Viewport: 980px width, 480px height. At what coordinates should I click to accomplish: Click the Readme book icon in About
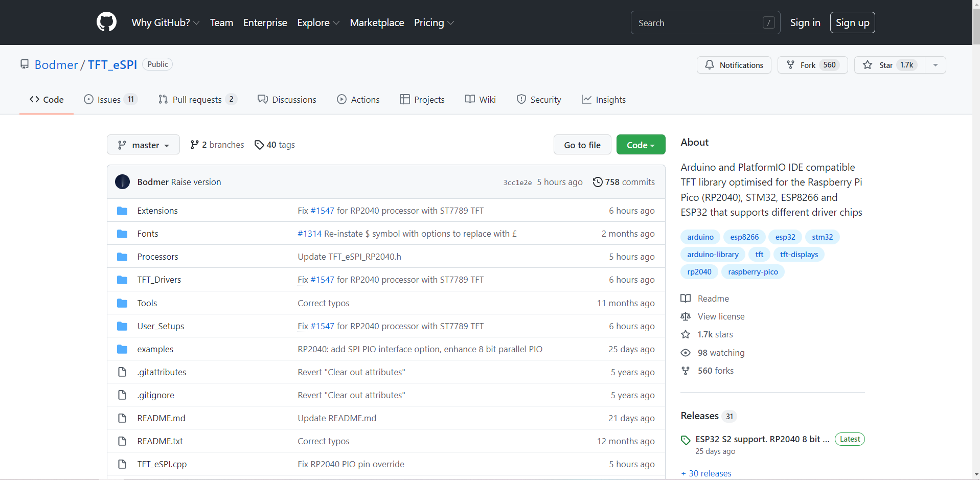pyautogui.click(x=686, y=299)
